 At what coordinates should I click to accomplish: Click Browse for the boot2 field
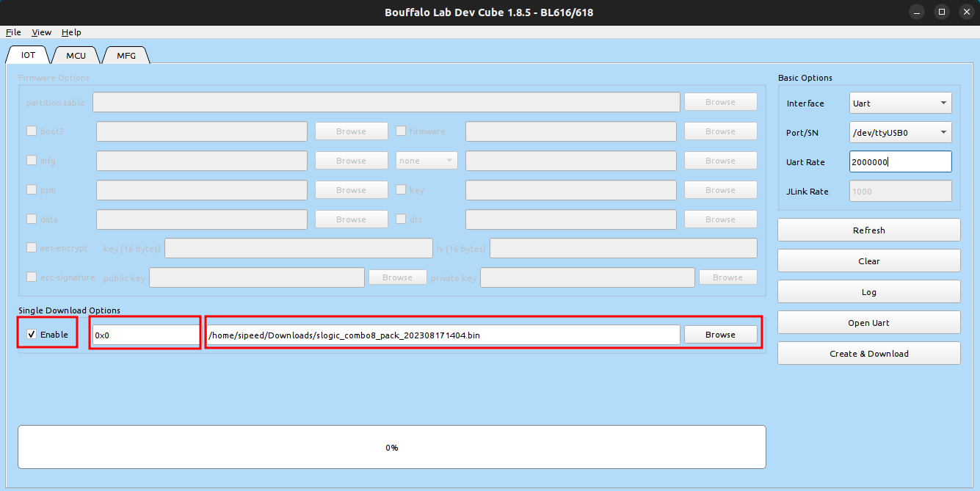tap(352, 131)
